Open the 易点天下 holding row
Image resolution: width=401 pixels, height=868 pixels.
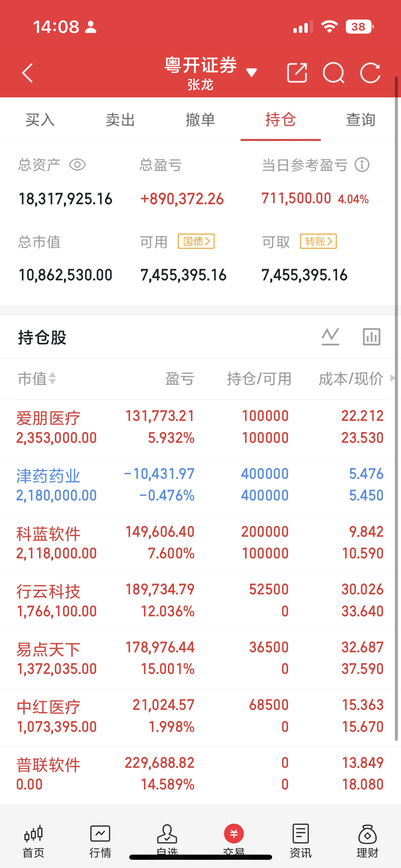click(200, 660)
